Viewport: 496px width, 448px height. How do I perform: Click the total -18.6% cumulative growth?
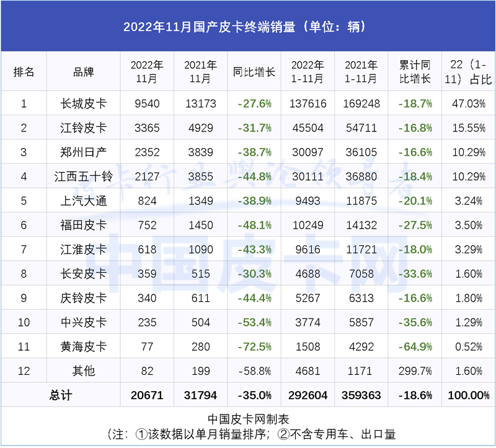pyautogui.click(x=415, y=395)
